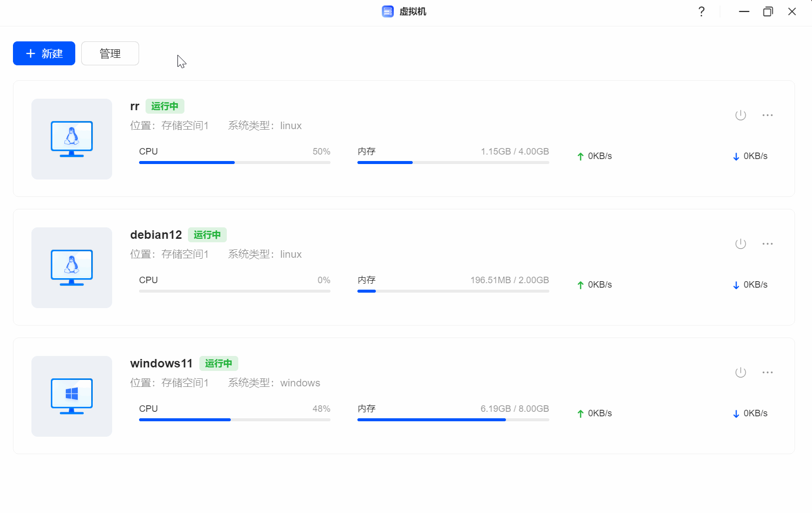The image size is (812, 513).
Task: Click the 运行中 status badge for debian12
Action: pos(207,235)
